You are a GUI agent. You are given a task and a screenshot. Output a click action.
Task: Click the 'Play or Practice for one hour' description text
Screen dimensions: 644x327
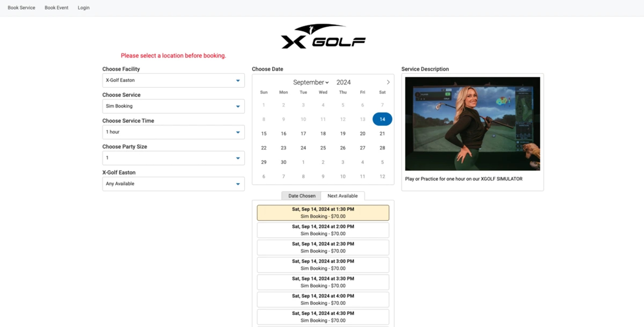click(x=464, y=179)
